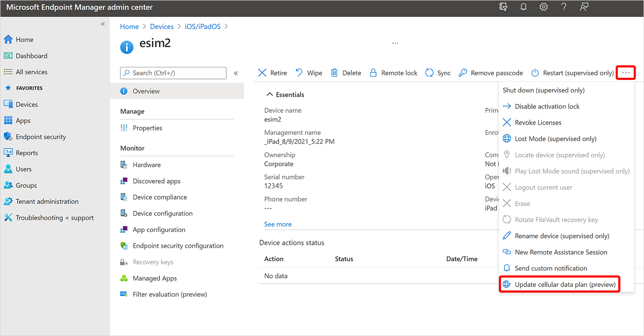Open the help question mark in header

(x=564, y=7)
